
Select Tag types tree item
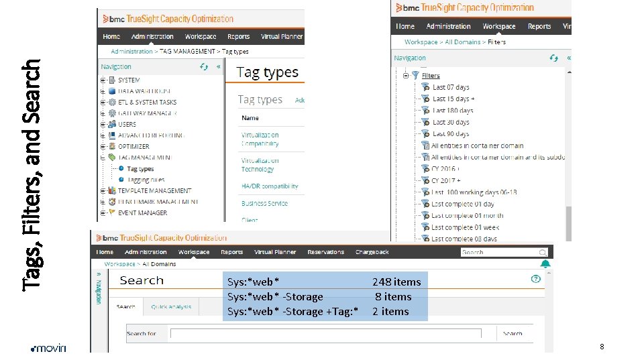pyautogui.click(x=140, y=169)
